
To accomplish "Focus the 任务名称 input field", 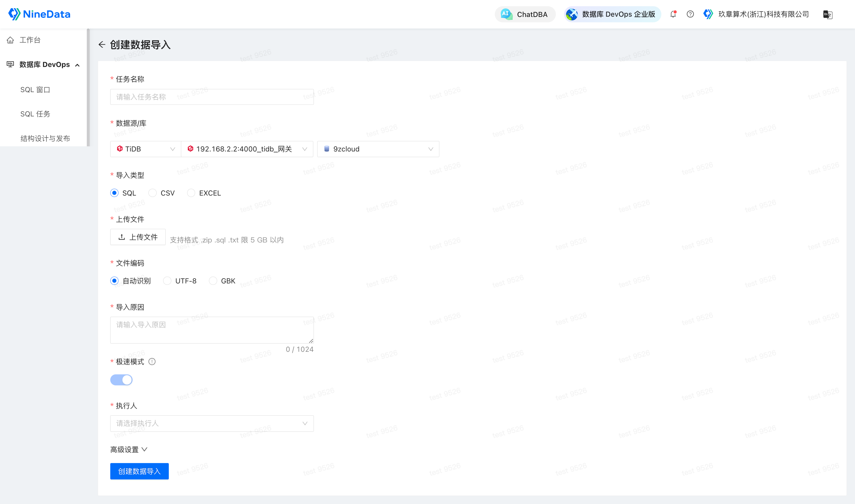I will pyautogui.click(x=212, y=97).
